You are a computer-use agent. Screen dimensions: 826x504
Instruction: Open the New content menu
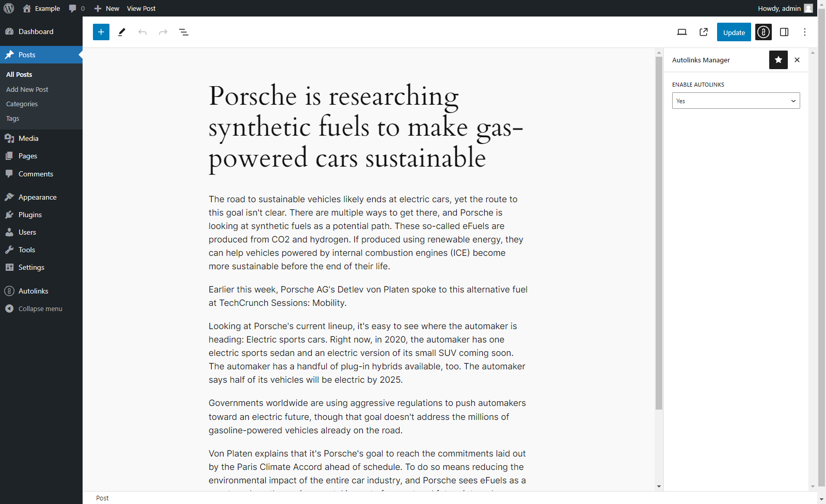pyautogui.click(x=106, y=8)
